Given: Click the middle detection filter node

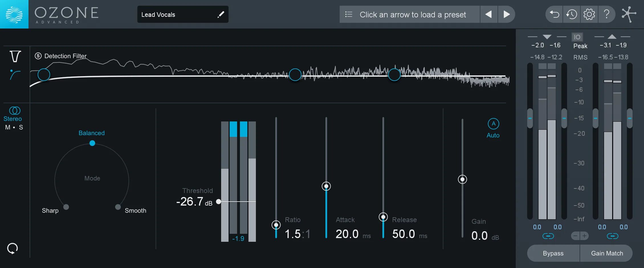Looking at the screenshot, I should point(295,75).
